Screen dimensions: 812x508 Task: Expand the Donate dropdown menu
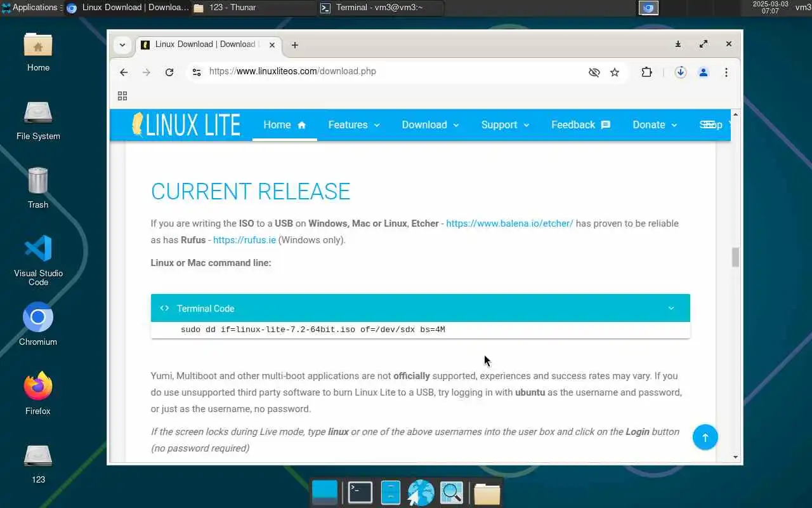tap(655, 124)
